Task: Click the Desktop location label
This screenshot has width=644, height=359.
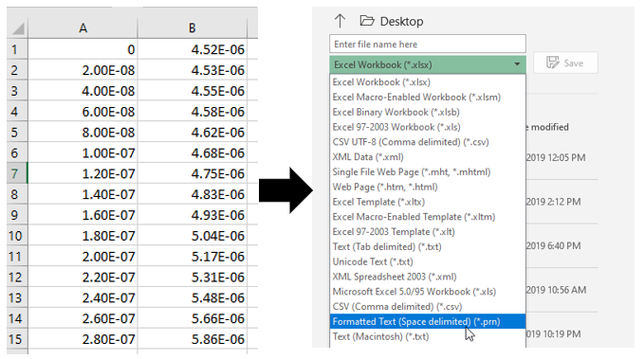Action: click(401, 21)
